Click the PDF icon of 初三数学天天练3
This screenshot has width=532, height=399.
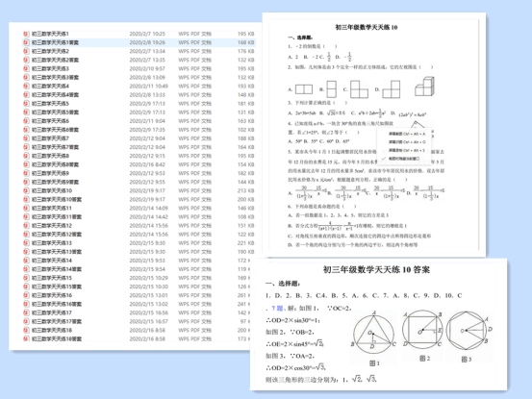tap(26, 69)
